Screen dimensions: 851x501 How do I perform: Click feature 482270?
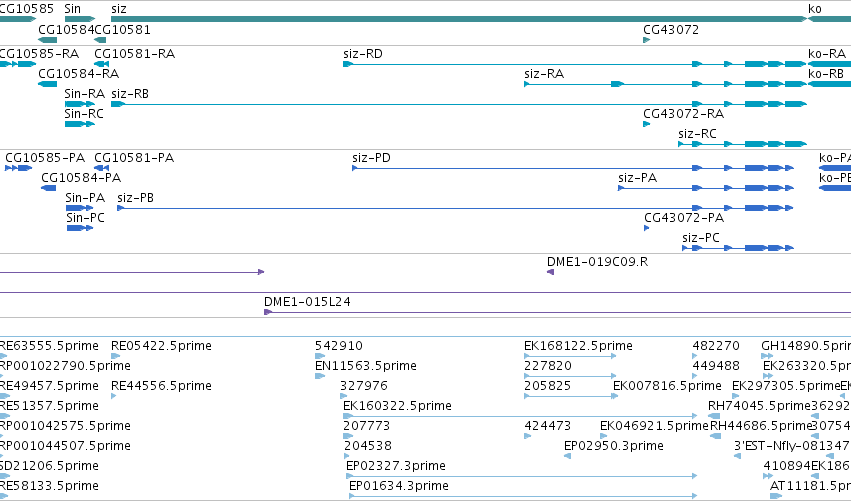click(x=716, y=346)
